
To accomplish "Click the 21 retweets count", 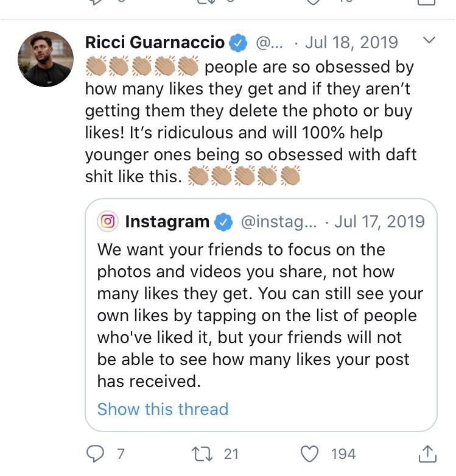I will (231, 454).
